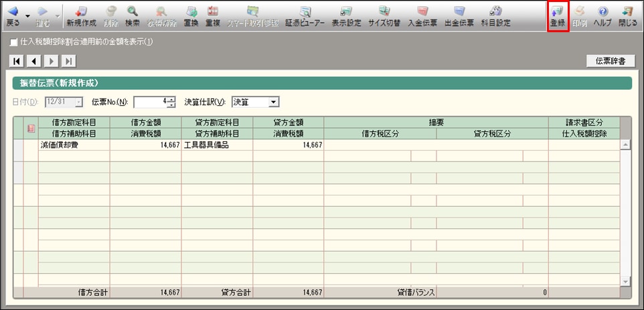Increase 伝票No. with spinner up arrow
Viewport: 644px width, 310px height.
[x=172, y=99]
